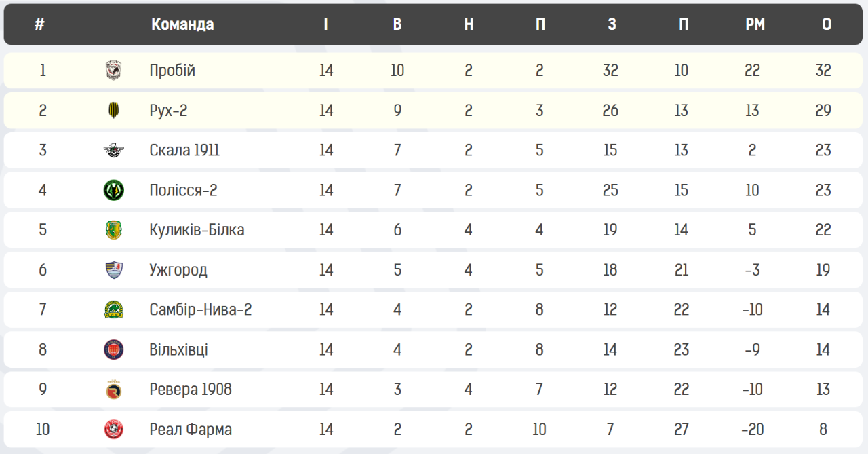Click the Пробій team logo
The image size is (868, 454).
[x=114, y=70]
